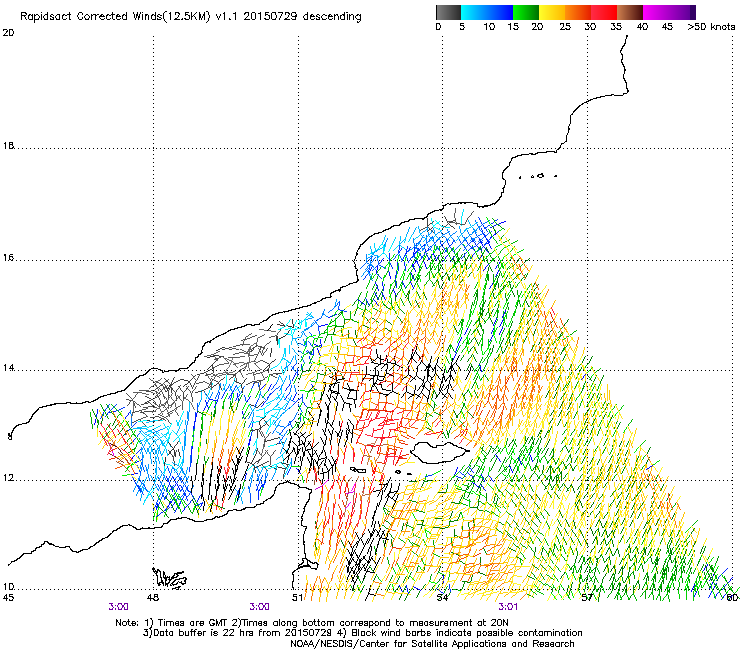Click the '>50 knots' legend label
The width and height of the screenshot is (740, 650).
point(711,27)
